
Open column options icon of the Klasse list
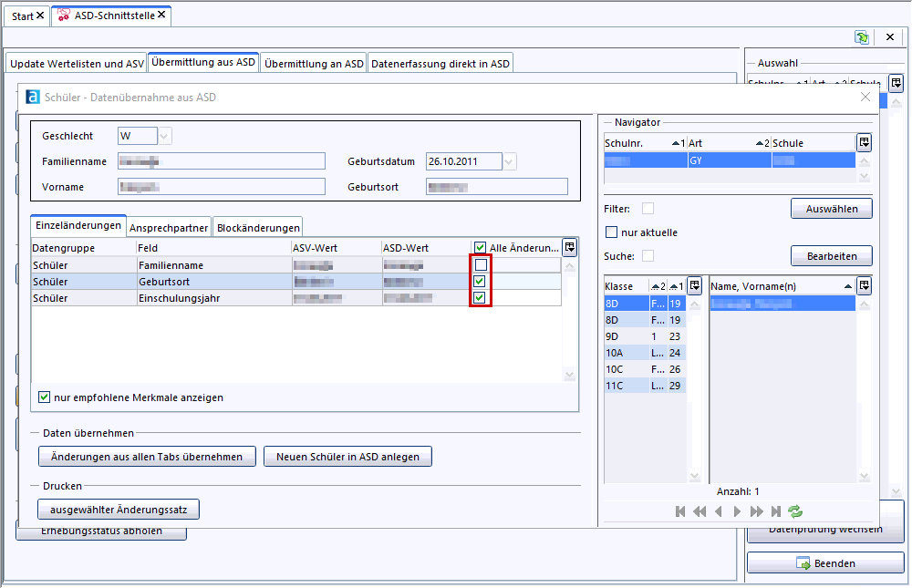click(x=694, y=285)
